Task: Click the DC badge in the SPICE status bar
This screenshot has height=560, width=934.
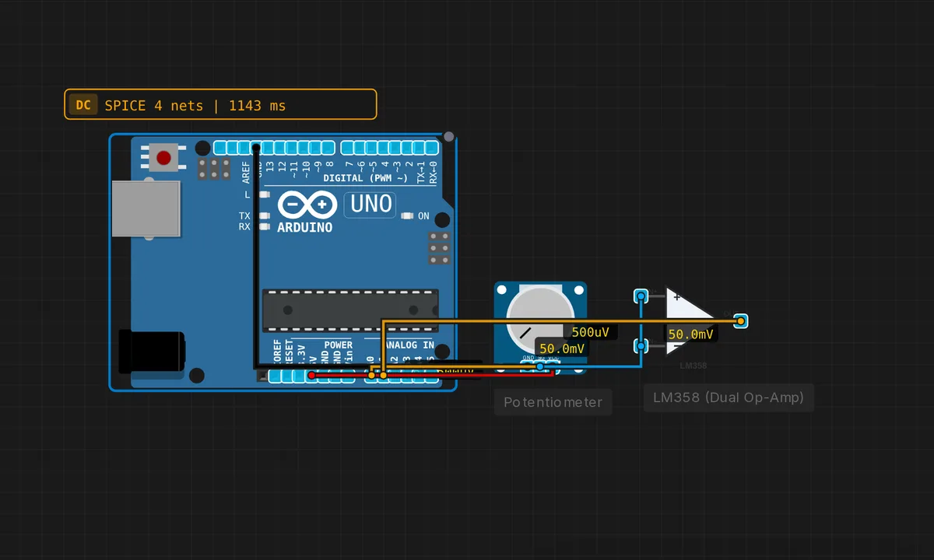Action: 83,105
